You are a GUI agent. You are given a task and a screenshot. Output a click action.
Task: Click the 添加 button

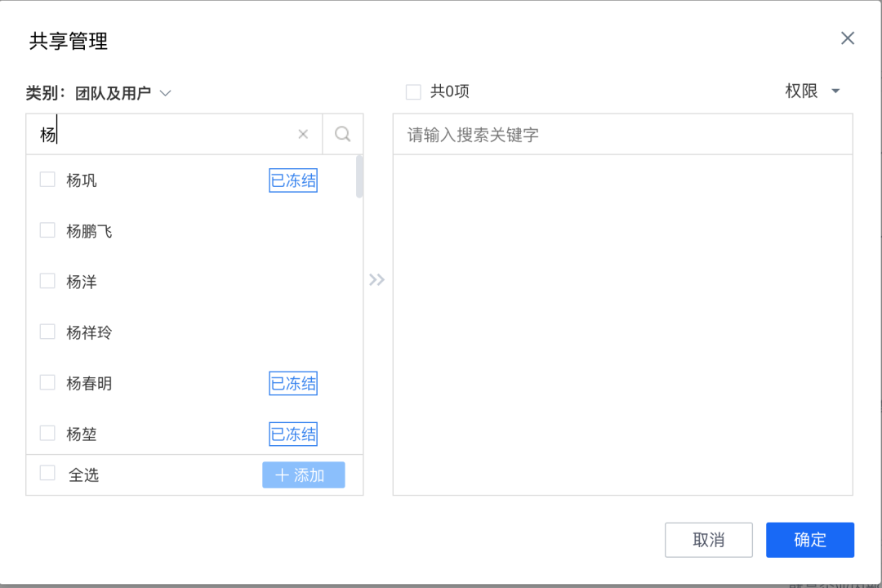pos(303,475)
